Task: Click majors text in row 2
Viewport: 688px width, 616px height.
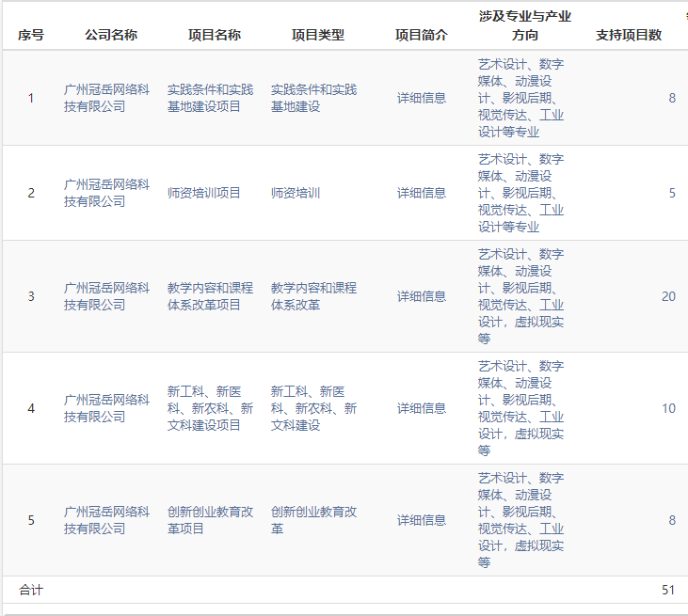Action: click(520, 193)
